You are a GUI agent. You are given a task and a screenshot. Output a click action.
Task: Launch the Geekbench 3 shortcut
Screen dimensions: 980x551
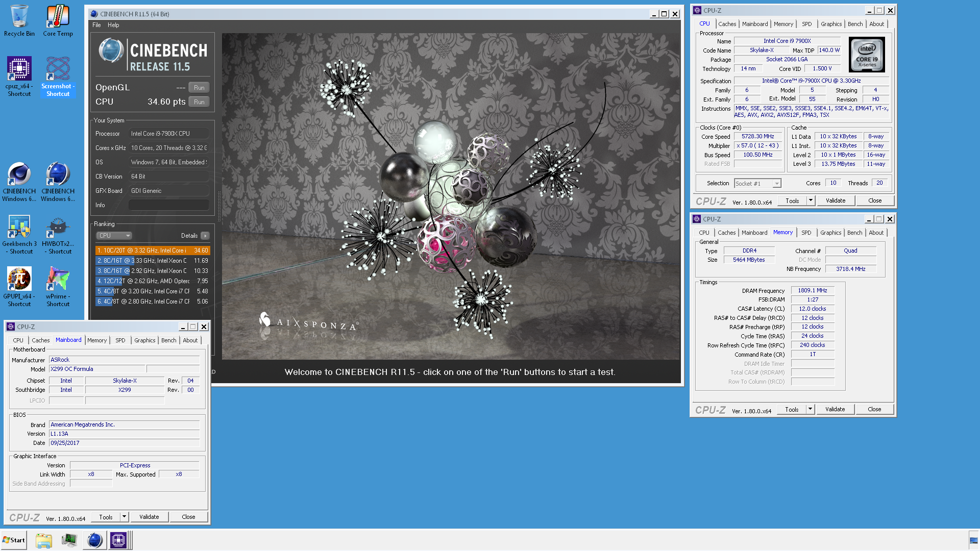19,234
